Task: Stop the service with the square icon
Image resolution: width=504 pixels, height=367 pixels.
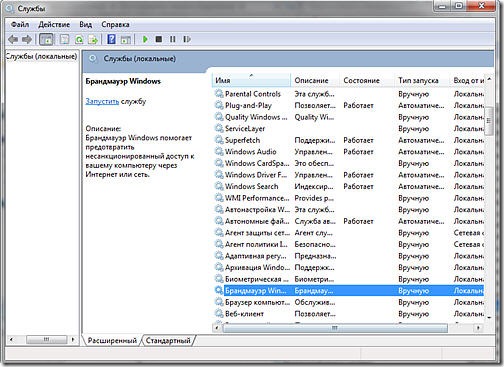Action: click(x=159, y=39)
